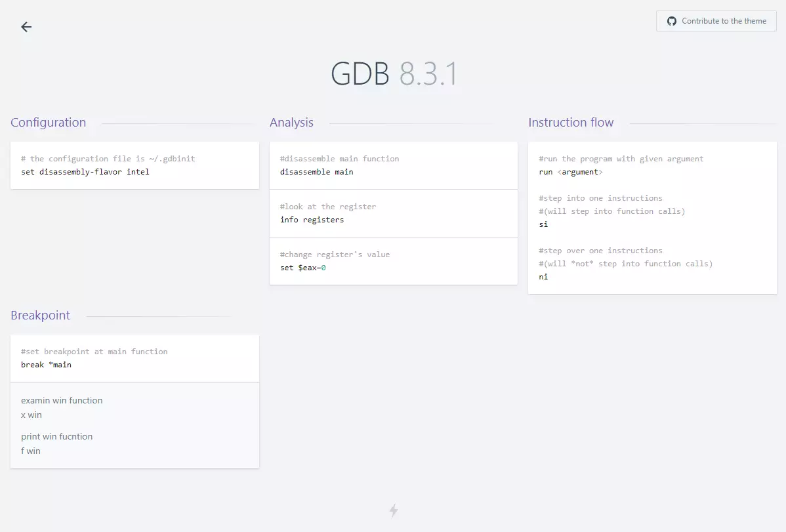
Task: Select the set disassembly-flavor intel line
Action: coord(85,172)
